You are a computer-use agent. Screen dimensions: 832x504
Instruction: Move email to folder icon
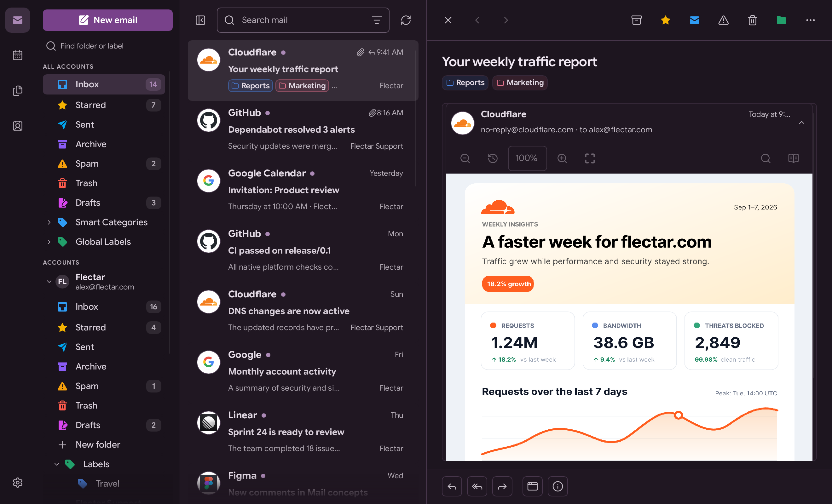pyautogui.click(x=781, y=20)
